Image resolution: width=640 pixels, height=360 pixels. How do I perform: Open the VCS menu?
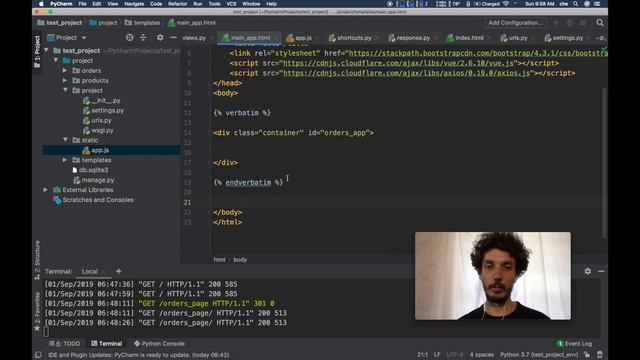click(231, 4)
